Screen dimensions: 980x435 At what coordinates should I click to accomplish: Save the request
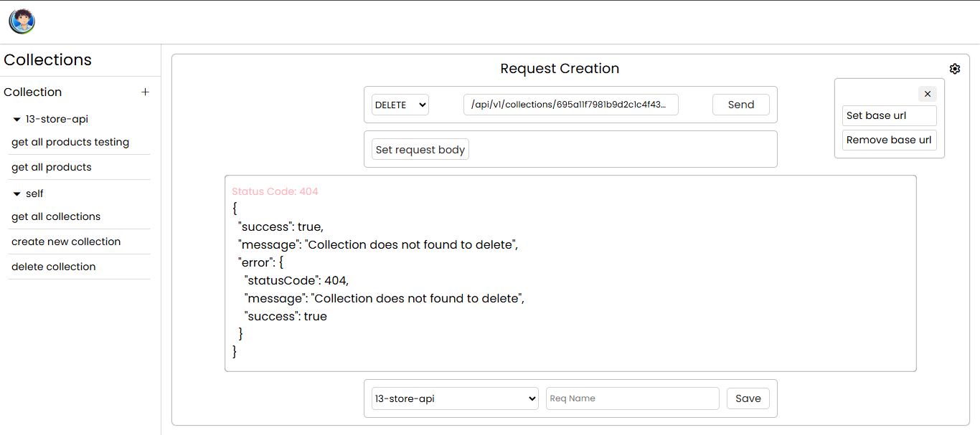tap(748, 398)
